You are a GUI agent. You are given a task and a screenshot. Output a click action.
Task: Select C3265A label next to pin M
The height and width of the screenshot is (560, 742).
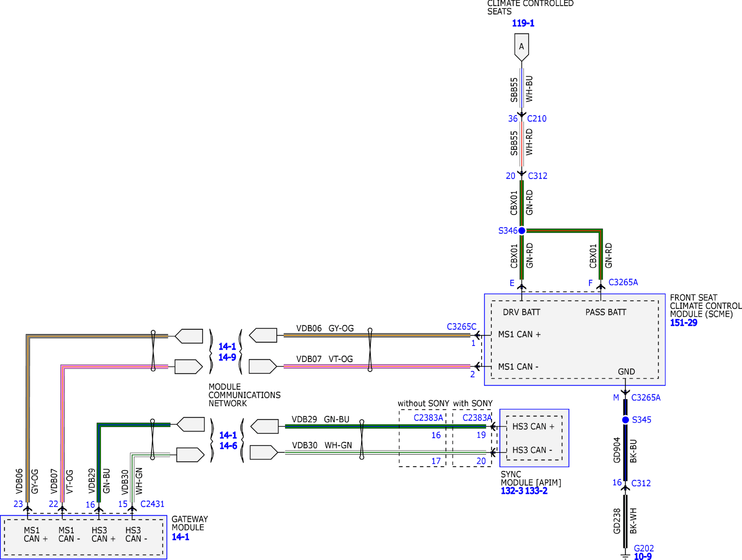click(x=646, y=398)
